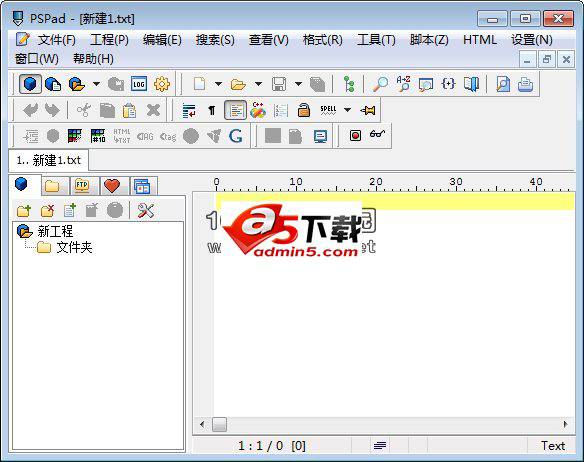Expand the new file dropdown arrow
Image resolution: width=584 pixels, height=462 pixels.
click(219, 84)
